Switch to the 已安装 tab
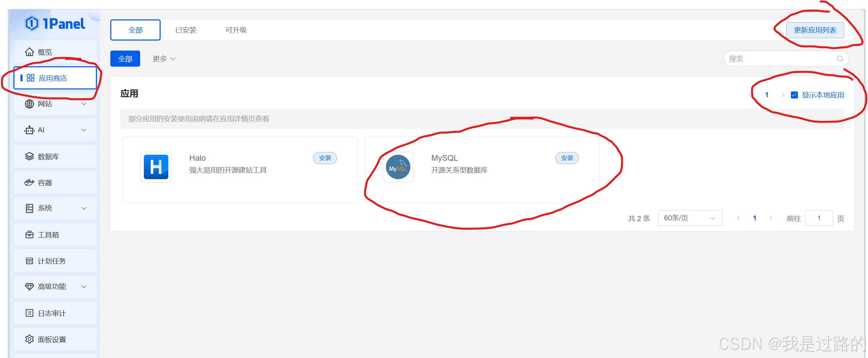 (186, 30)
